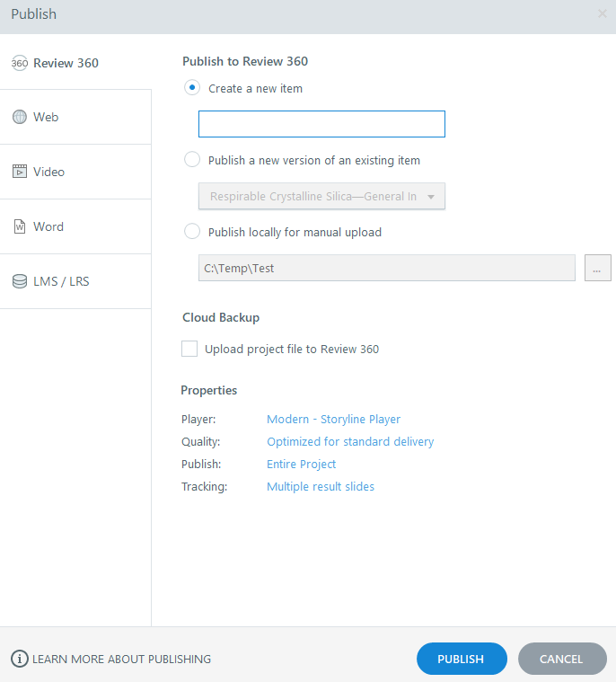
Task: Choose Publish a new version of existing item
Action: pos(191,160)
